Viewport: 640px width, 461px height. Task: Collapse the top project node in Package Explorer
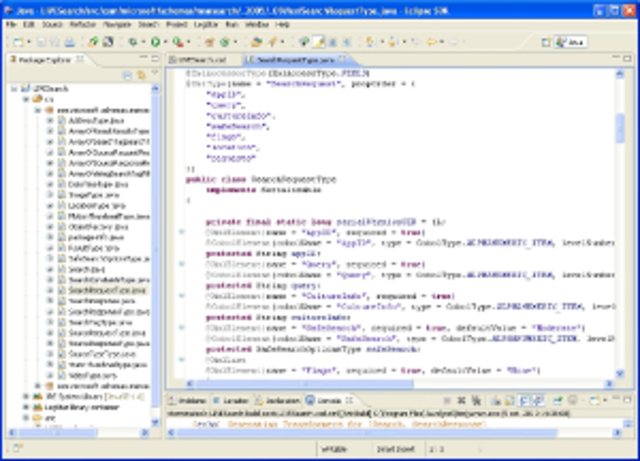(x=15, y=88)
